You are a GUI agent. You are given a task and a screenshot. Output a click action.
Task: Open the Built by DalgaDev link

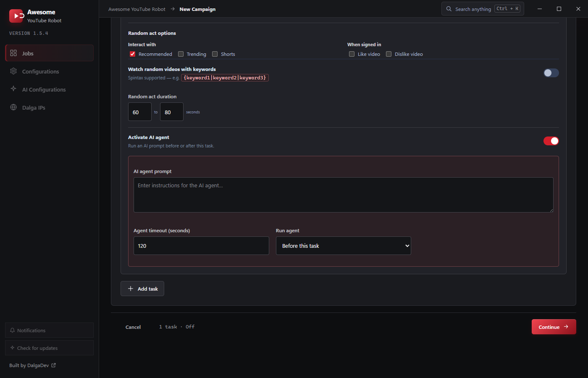(32, 365)
